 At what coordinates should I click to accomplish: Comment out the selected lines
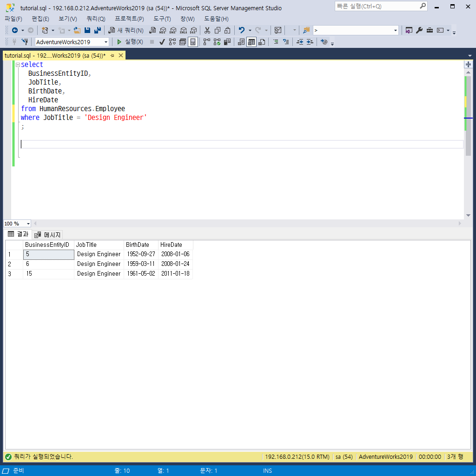(x=276, y=42)
